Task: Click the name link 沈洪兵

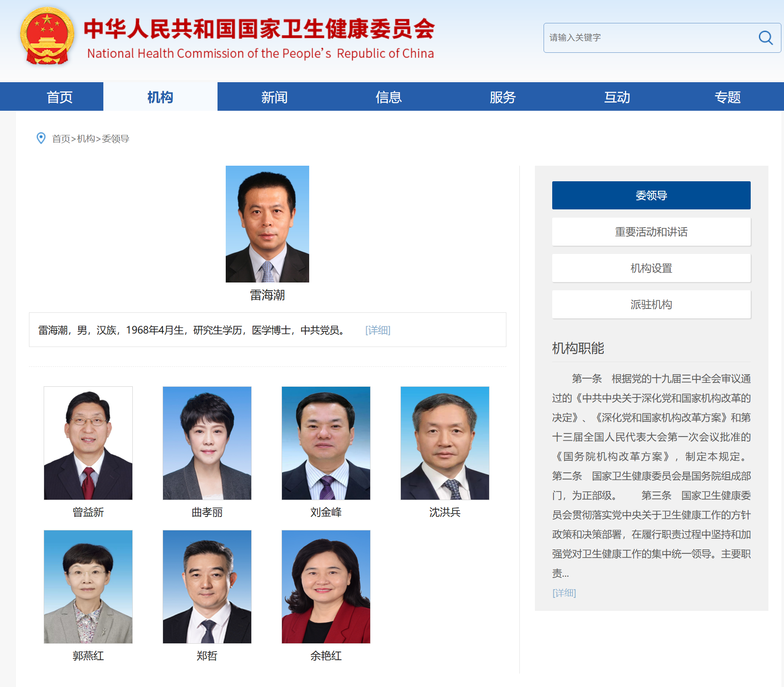Action: pos(445,512)
